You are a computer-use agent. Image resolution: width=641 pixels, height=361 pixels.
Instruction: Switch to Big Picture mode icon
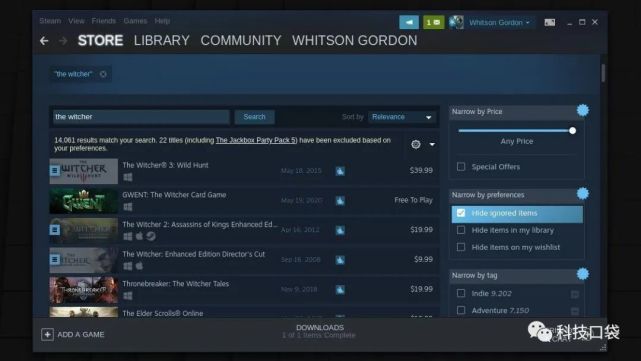click(549, 22)
